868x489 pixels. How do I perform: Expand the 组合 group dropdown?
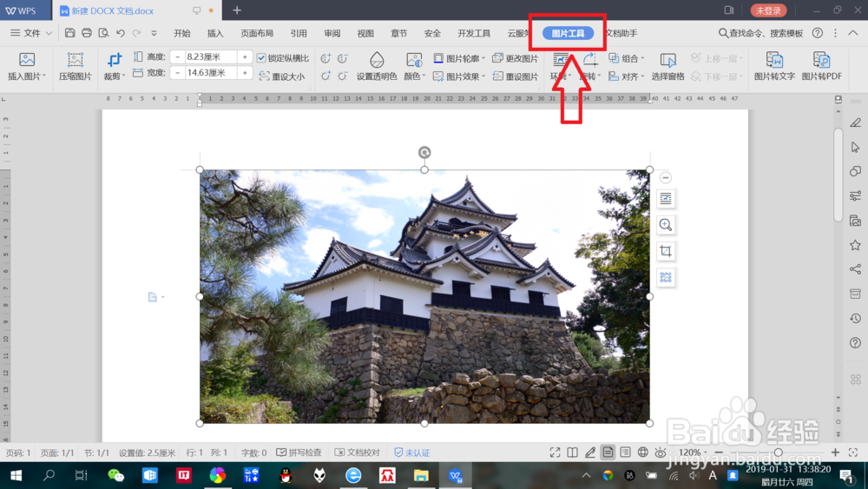click(642, 58)
